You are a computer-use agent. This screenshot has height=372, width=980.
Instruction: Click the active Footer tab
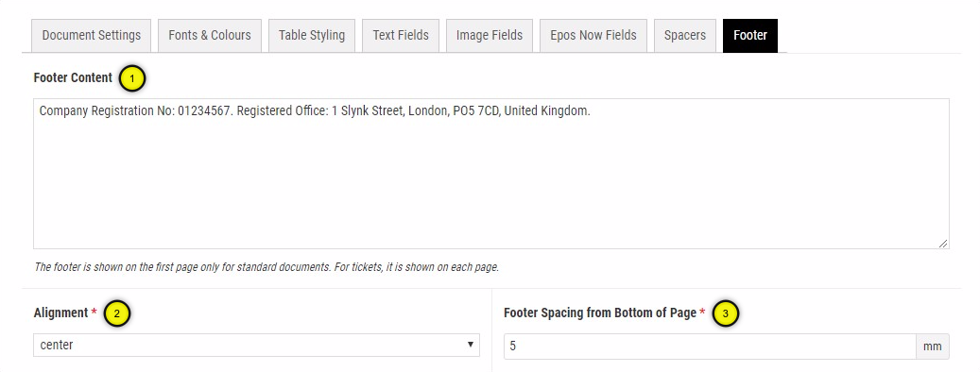750,36
